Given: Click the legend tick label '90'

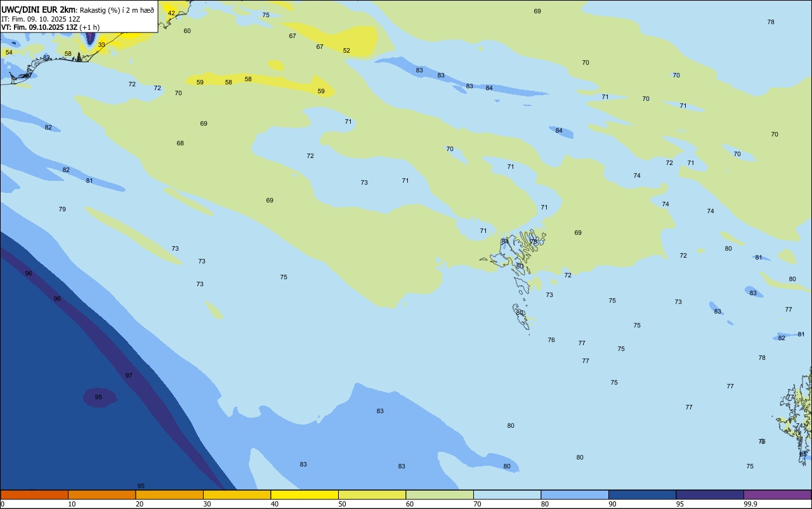Looking at the screenshot, I should pyautogui.click(x=612, y=504).
